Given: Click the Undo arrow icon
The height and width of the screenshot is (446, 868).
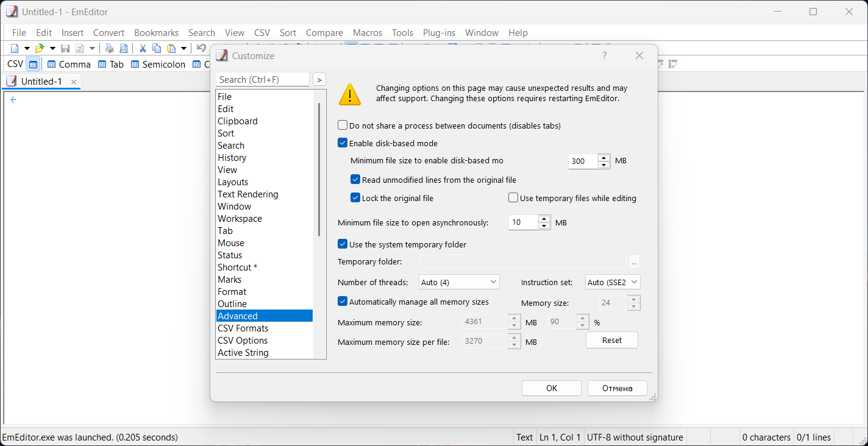Looking at the screenshot, I should click(x=201, y=48).
